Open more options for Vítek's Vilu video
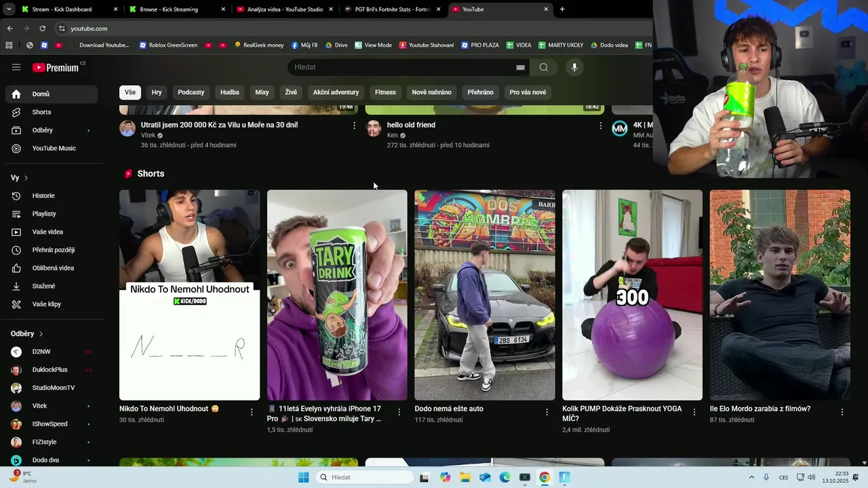The image size is (868, 488). coord(354,125)
